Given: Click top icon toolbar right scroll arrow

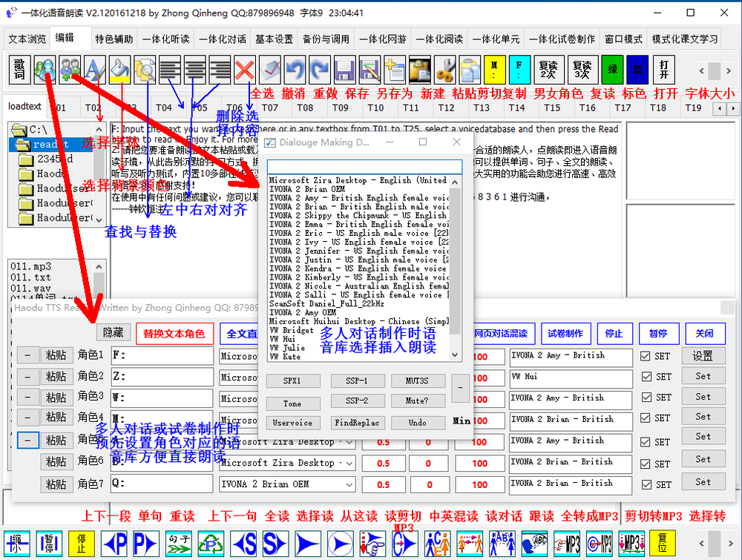Looking at the screenshot, I should tap(729, 71).
